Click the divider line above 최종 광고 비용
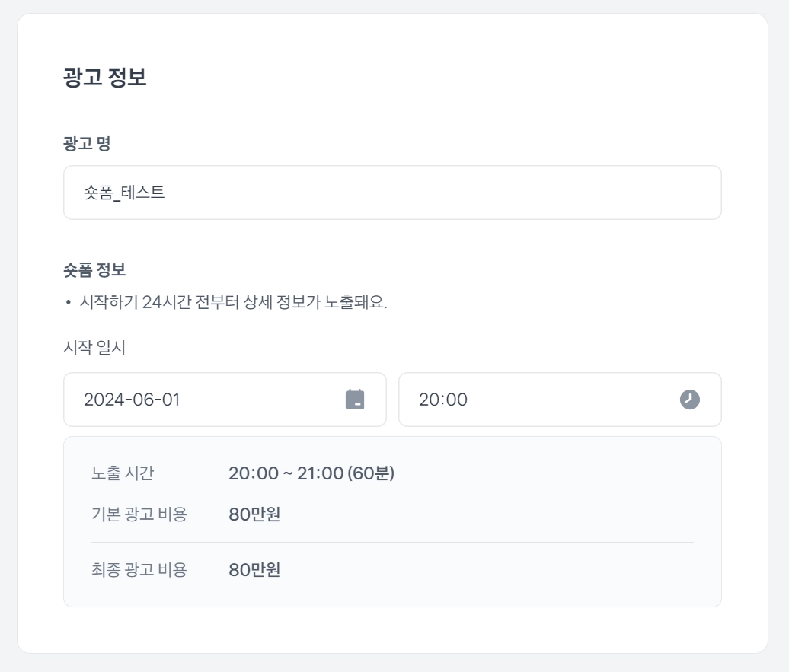Image resolution: width=789 pixels, height=672 pixels. click(x=392, y=542)
